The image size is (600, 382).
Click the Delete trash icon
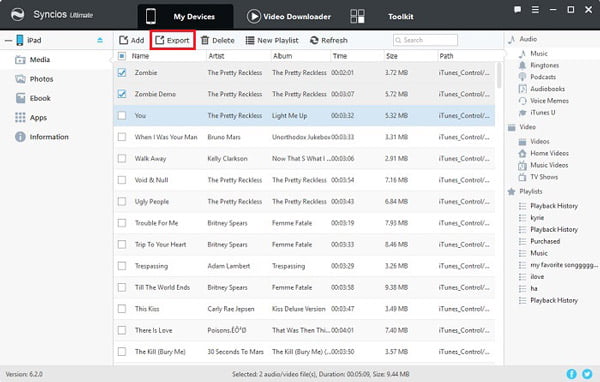coord(205,40)
